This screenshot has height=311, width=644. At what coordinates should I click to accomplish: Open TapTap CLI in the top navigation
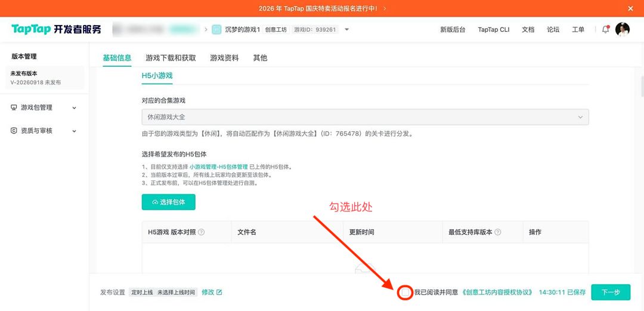click(x=494, y=30)
